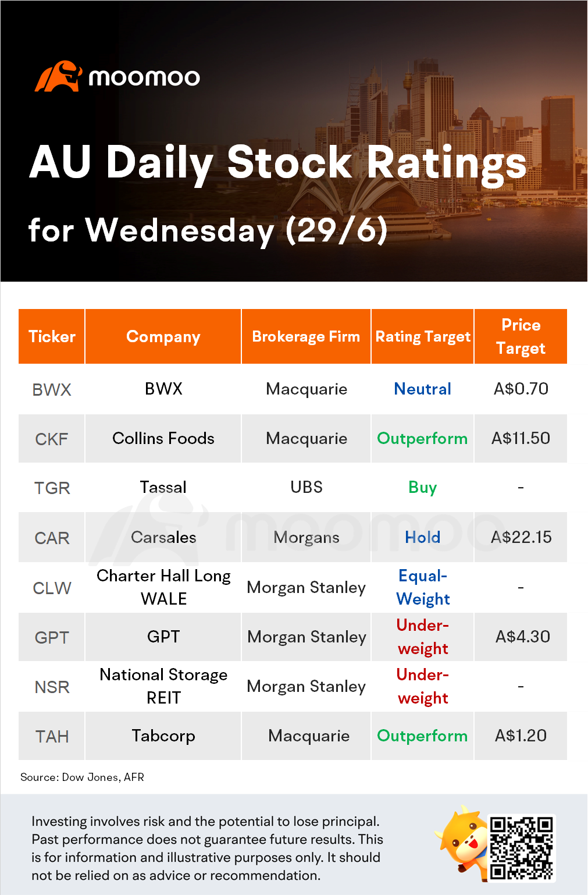Click the Brokerage Firm column header
588x895 pixels.
point(306,336)
